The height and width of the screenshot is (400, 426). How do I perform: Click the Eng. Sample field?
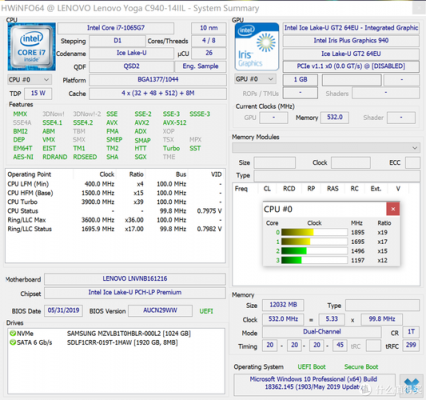click(200, 66)
